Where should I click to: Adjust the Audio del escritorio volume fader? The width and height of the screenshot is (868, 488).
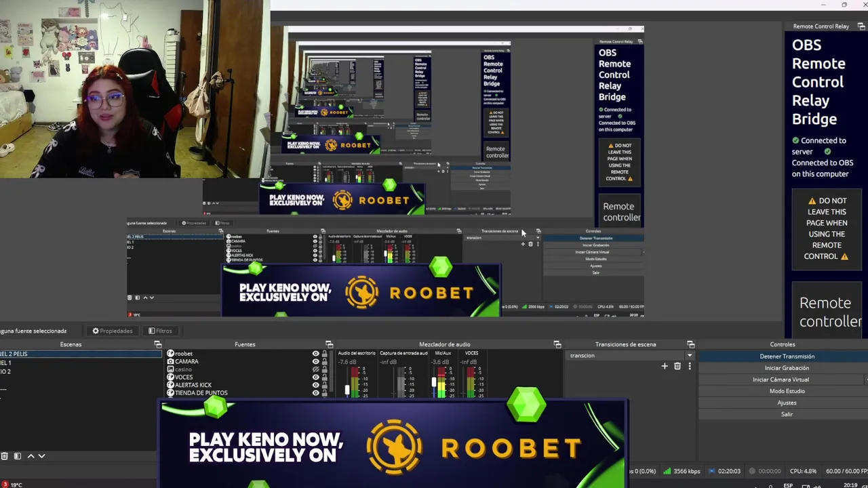[347, 390]
